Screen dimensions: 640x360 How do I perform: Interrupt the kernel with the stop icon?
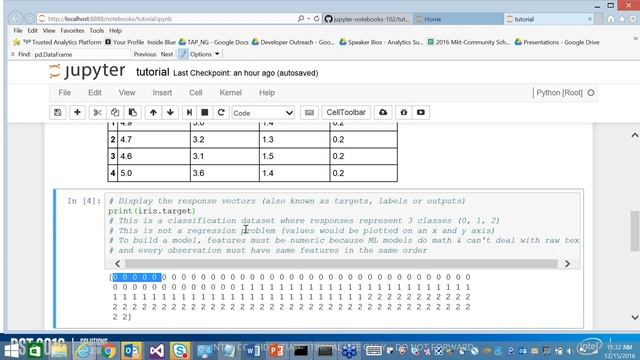tap(205, 112)
